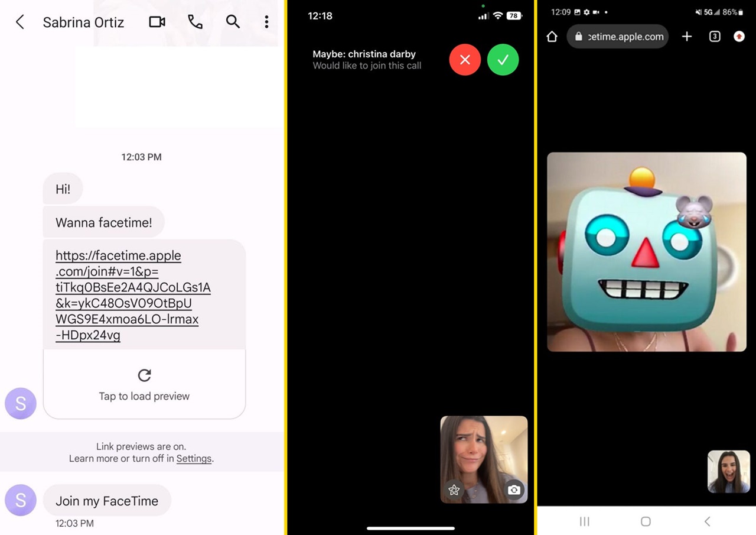The height and width of the screenshot is (535, 756).
Task: Open recent apps from the navigation bar
Action: click(584, 521)
